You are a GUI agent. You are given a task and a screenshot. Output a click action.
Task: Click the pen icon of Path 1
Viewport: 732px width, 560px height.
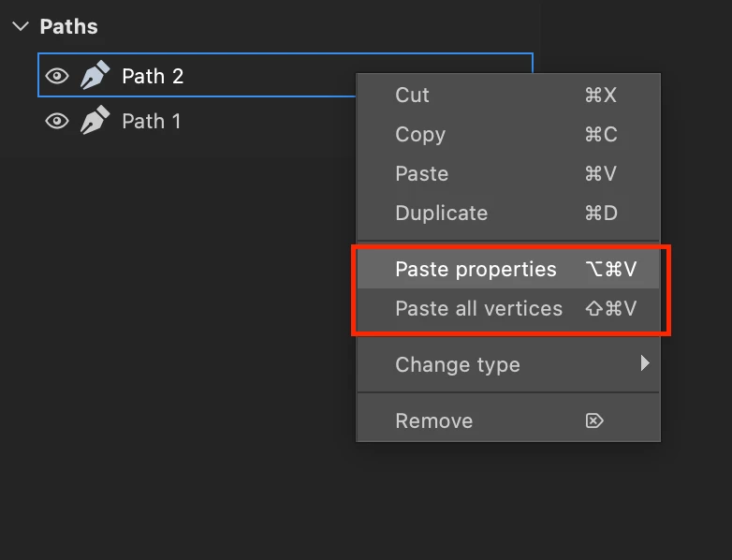pyautogui.click(x=95, y=120)
